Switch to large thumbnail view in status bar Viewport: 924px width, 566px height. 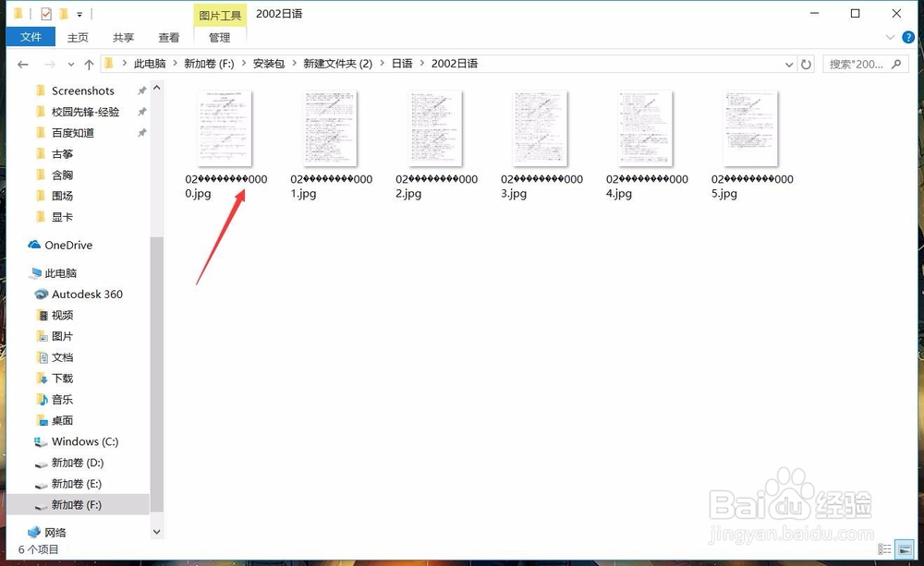905,548
